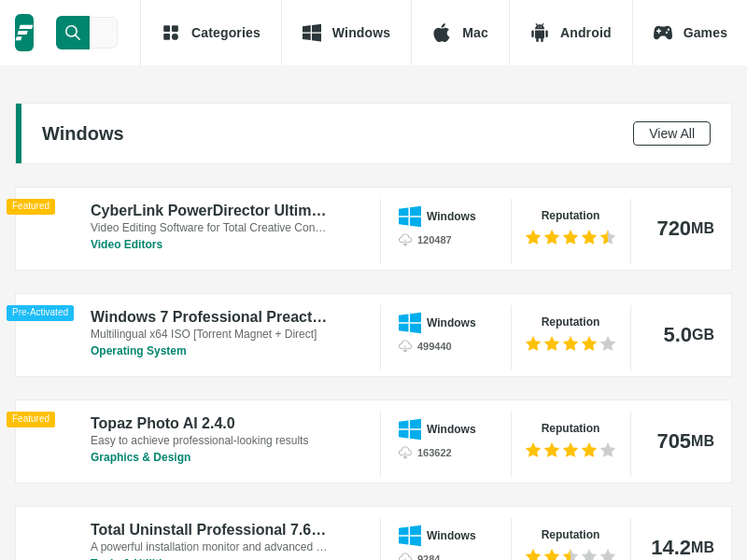Click Windows logo in CyberLink PowerDirector row

pyautogui.click(x=410, y=217)
